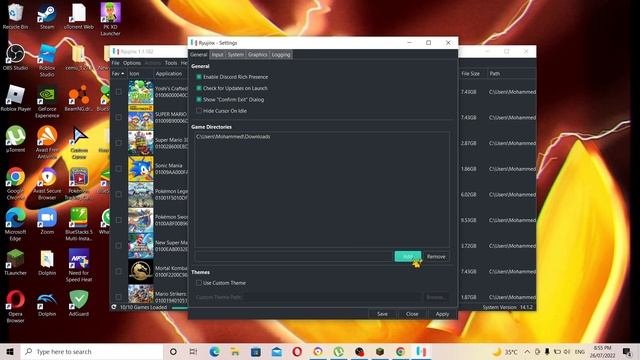Launch Roblox Player from desktop
The height and width of the screenshot is (360, 640).
[16, 98]
